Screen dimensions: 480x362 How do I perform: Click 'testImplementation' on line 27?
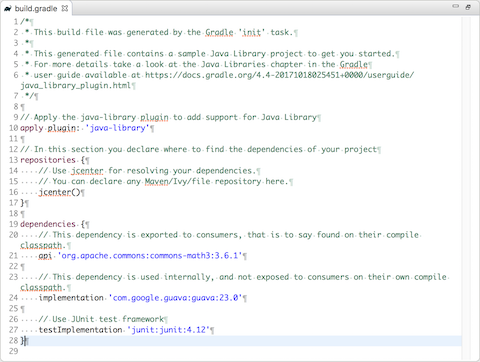tap(80, 330)
